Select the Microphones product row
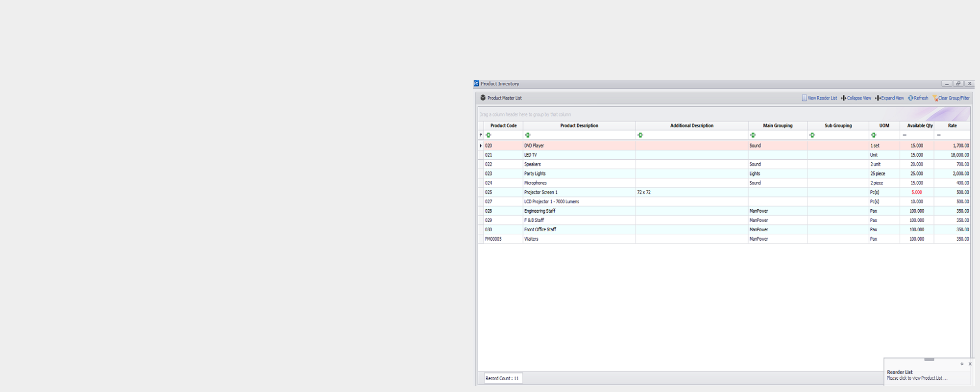 coord(724,183)
